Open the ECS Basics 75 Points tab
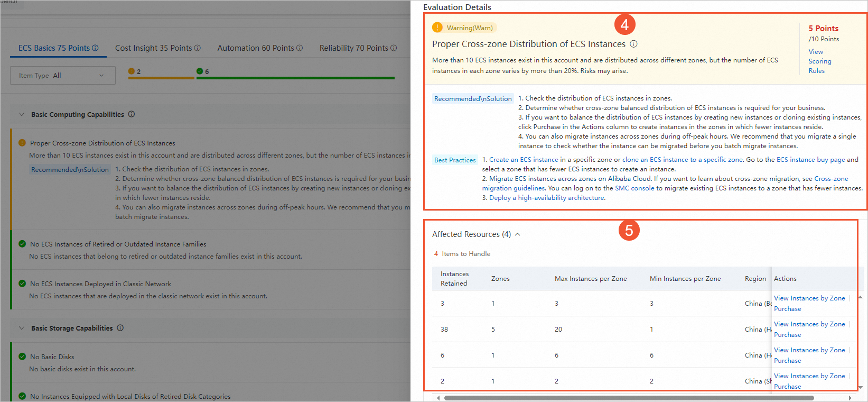 [58, 48]
